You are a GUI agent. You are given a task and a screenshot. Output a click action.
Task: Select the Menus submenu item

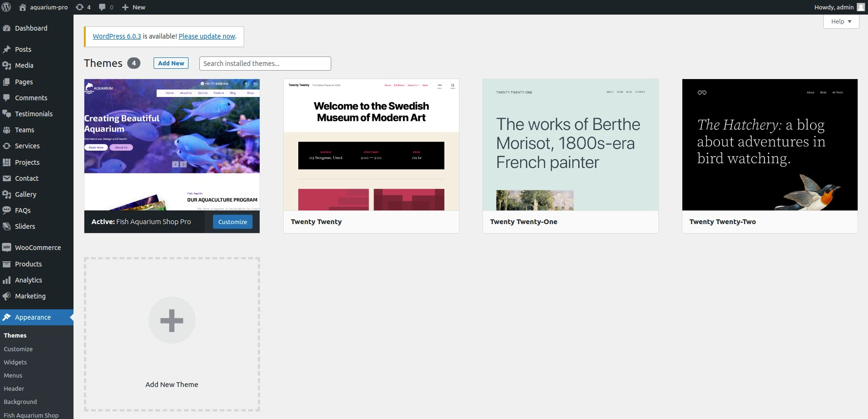pos(13,376)
